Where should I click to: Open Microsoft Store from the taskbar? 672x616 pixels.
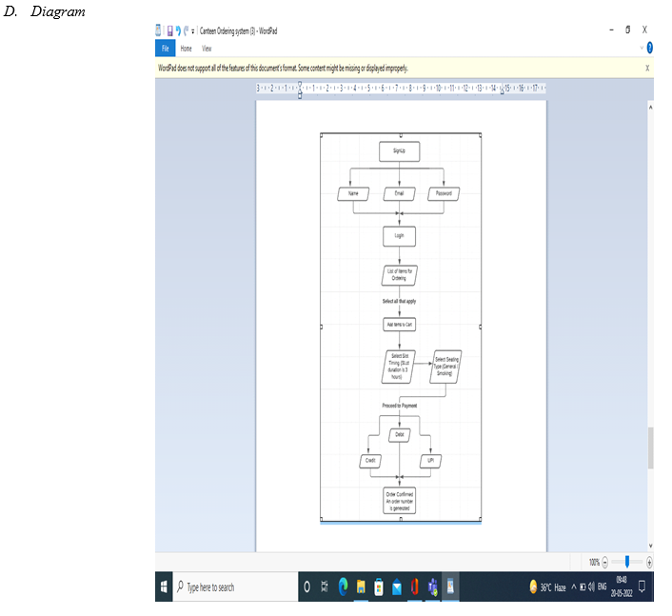coord(379,586)
